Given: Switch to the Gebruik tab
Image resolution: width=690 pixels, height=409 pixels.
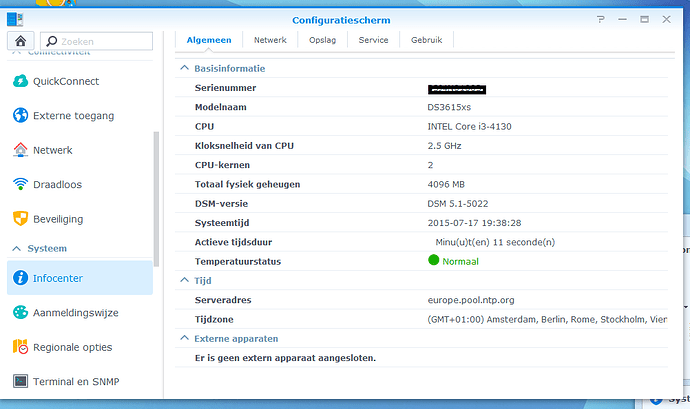Looking at the screenshot, I should click(x=427, y=40).
